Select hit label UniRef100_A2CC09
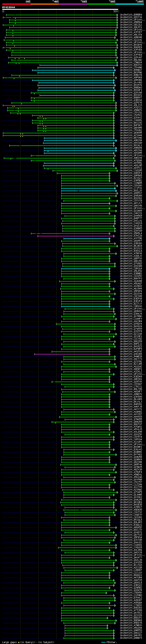 (x=131, y=567)
